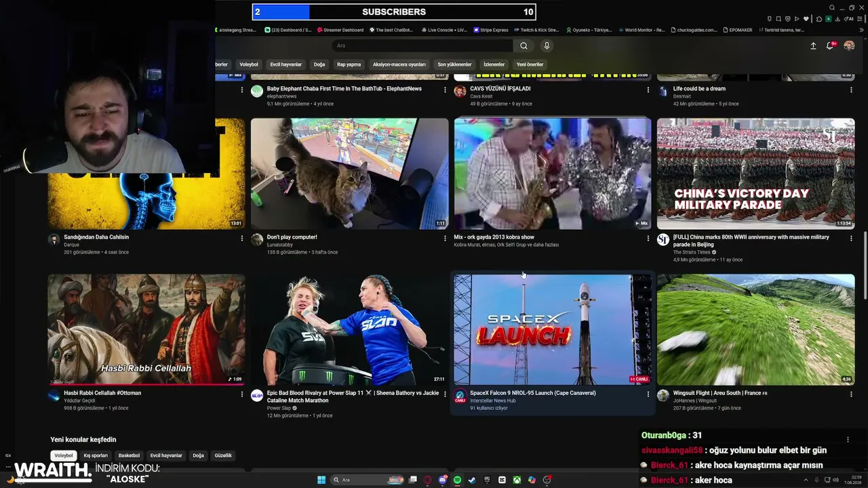Open Steam from the taskbar
The height and width of the screenshot is (488, 868).
click(472, 480)
